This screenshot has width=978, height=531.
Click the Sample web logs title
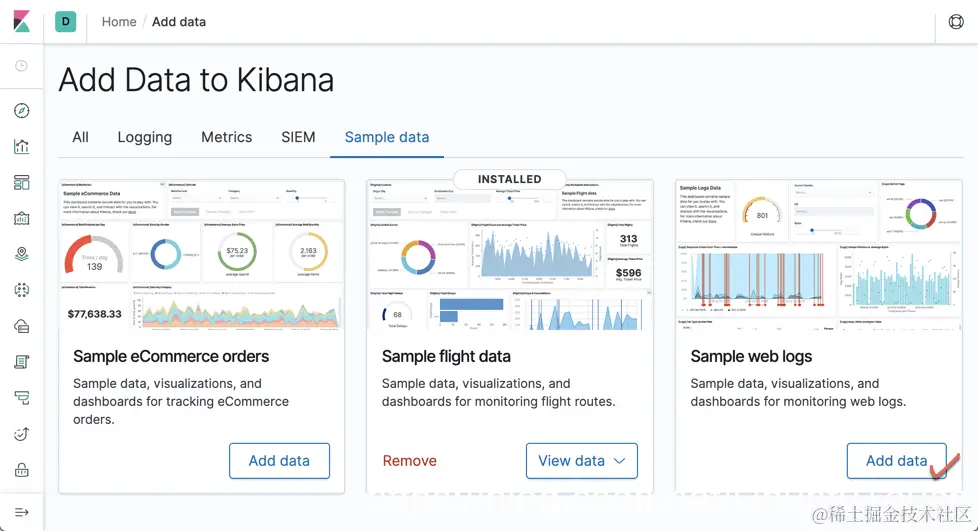[x=751, y=356]
